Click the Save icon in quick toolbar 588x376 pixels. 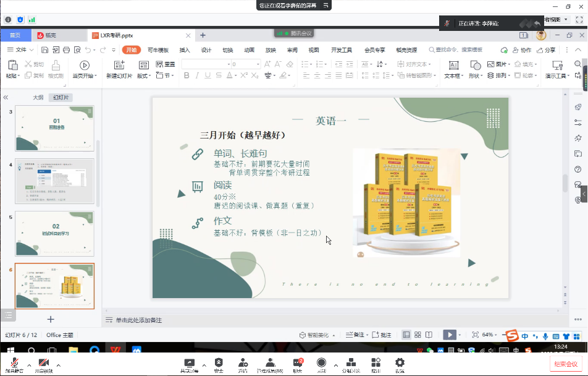coord(44,49)
